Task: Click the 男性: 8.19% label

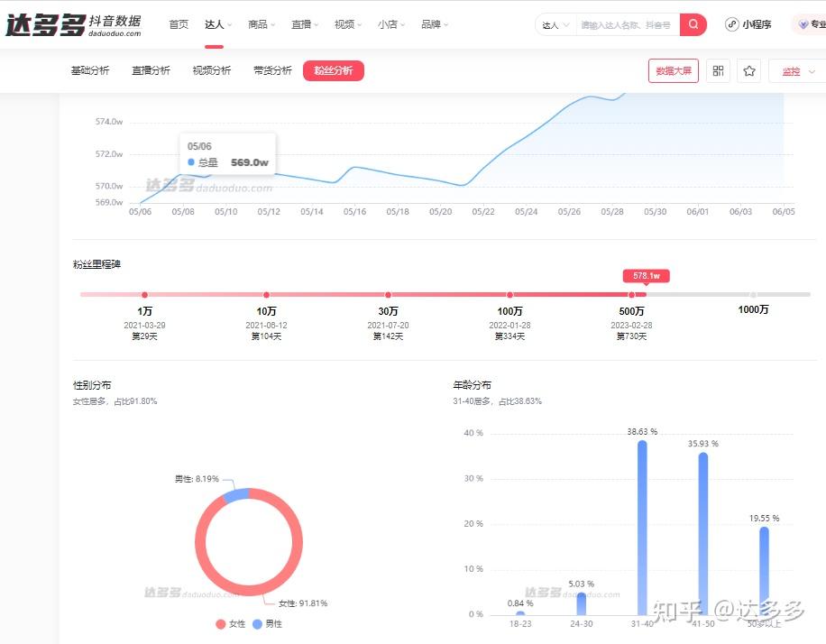Action: click(x=197, y=479)
